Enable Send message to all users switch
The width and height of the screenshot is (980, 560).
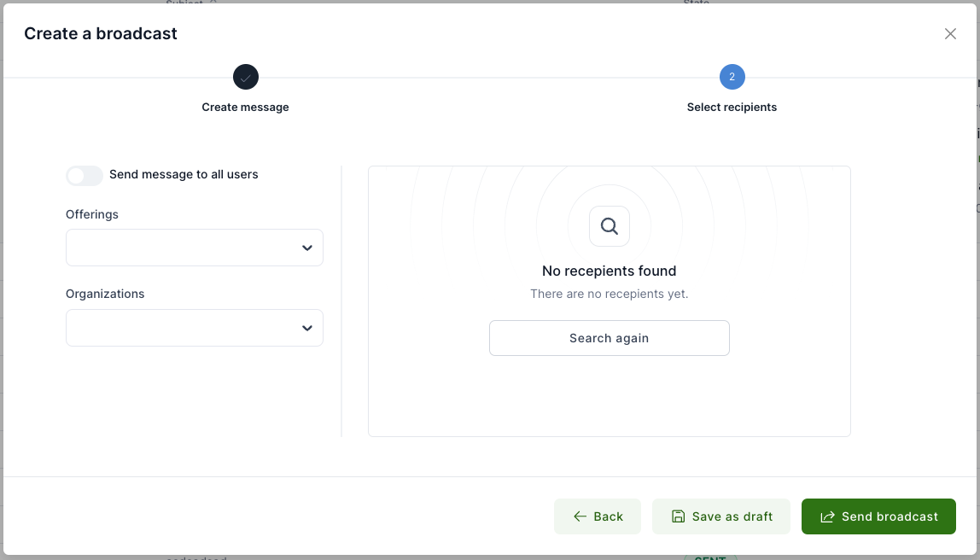click(x=85, y=175)
